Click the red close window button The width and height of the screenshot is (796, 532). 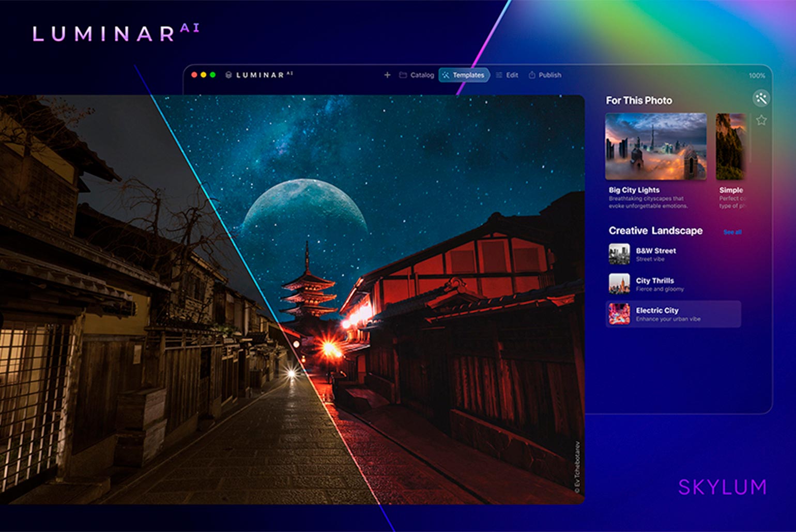tap(194, 75)
